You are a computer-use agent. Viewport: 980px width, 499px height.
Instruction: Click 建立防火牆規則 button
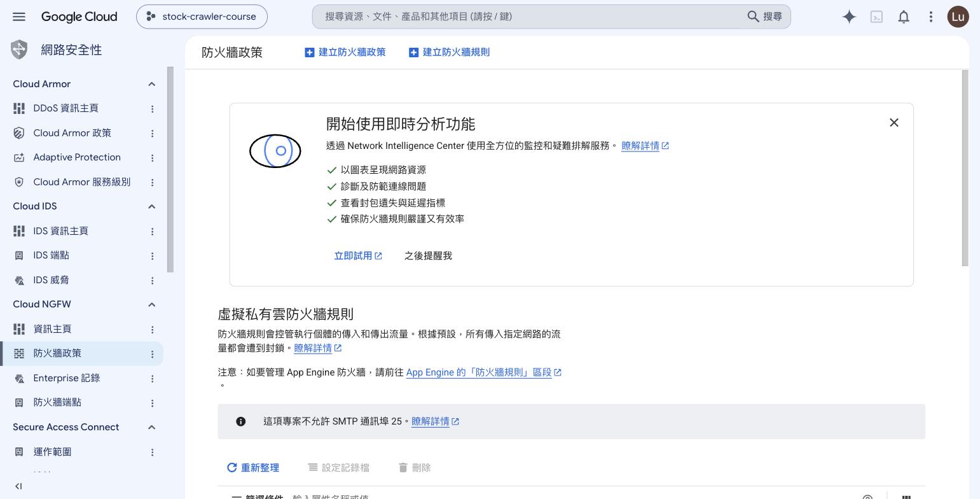[450, 52]
